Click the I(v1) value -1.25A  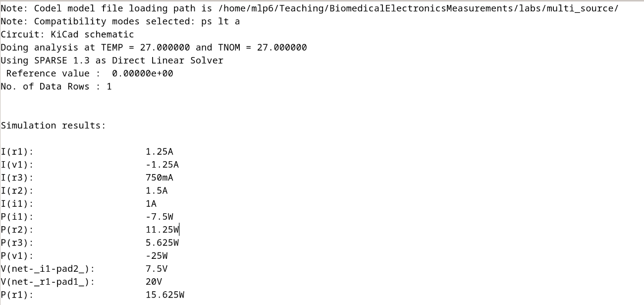pyautogui.click(x=162, y=165)
